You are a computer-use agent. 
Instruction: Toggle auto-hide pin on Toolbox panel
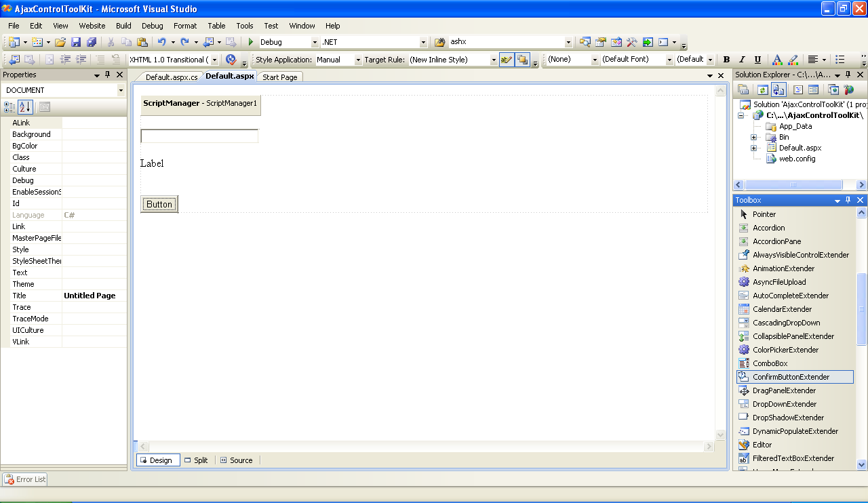point(848,200)
